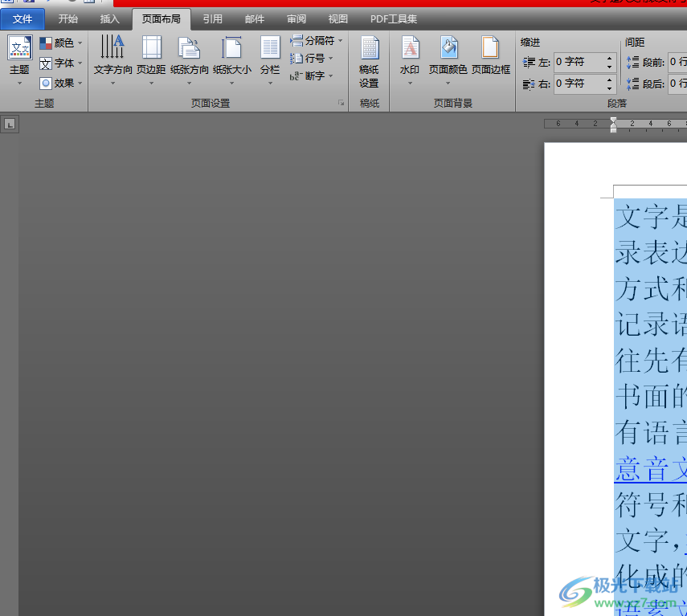This screenshot has height=616, width=687.
Task: Click the tab stop selector on ruler corner
Action: click(10, 124)
